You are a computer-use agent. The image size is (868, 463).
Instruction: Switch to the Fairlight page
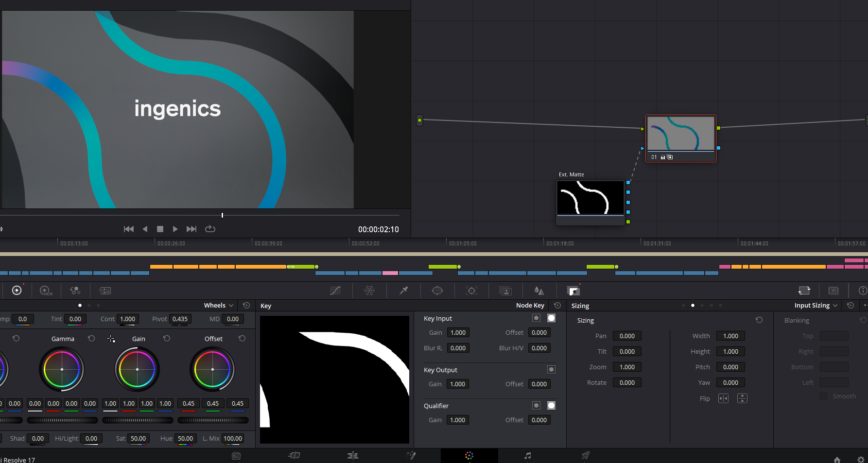click(x=527, y=456)
